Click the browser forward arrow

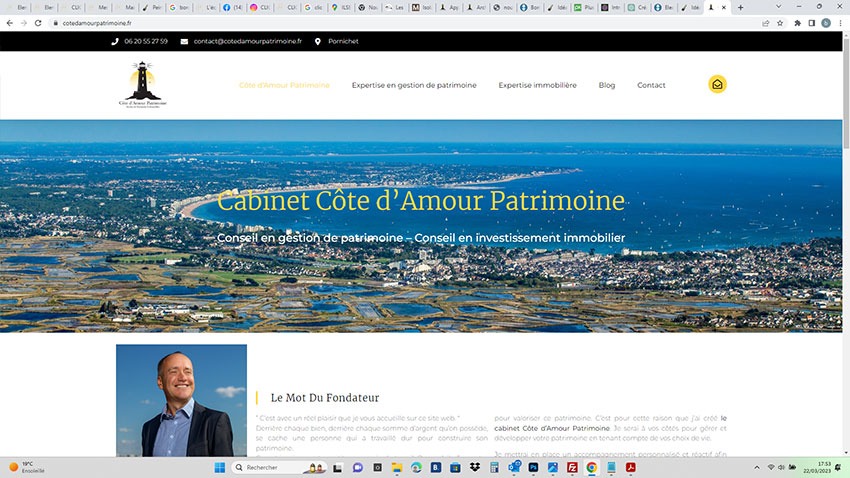24,23
